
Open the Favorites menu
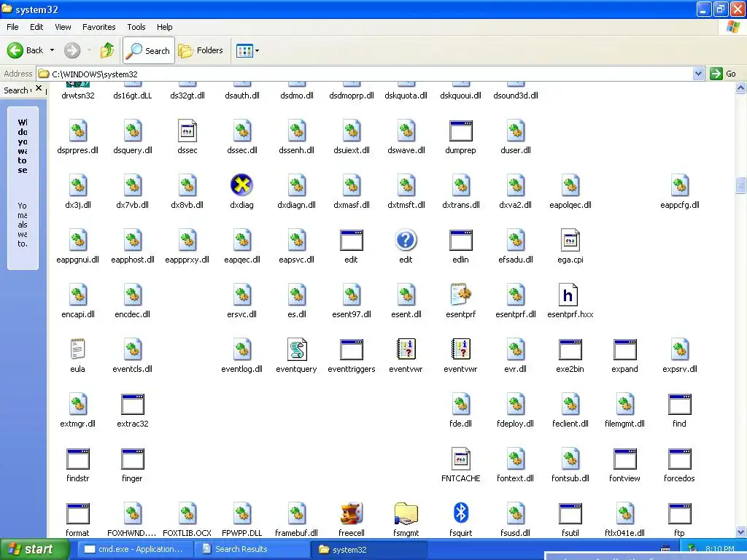[x=98, y=27]
